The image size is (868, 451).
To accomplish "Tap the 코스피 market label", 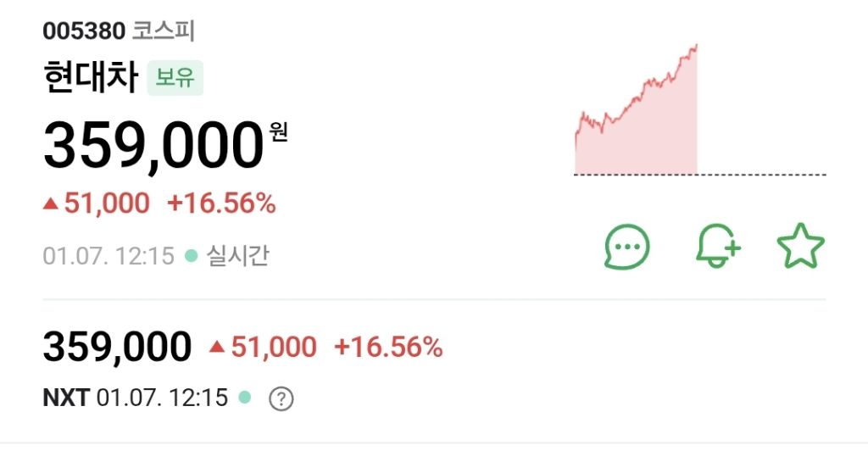I will coord(164,31).
